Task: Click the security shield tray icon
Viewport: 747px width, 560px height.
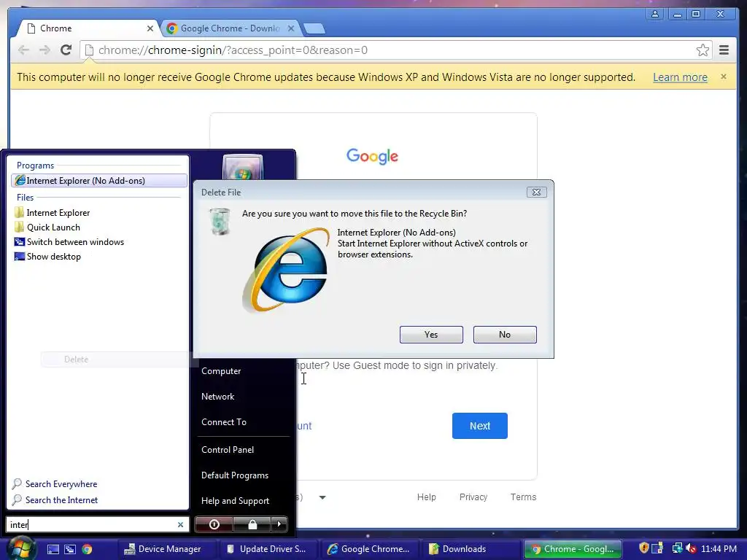Action: [643, 548]
